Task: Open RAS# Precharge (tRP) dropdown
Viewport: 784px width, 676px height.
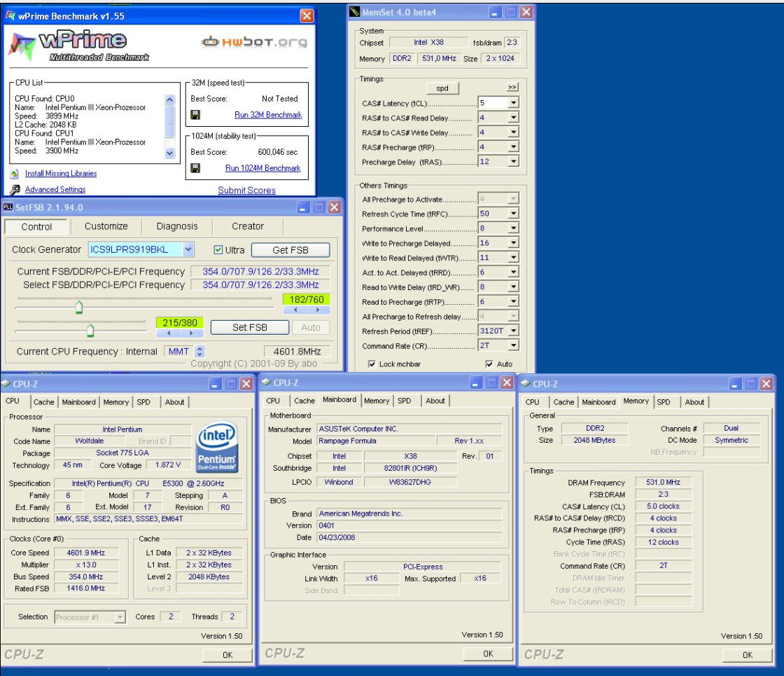Action: (514, 146)
